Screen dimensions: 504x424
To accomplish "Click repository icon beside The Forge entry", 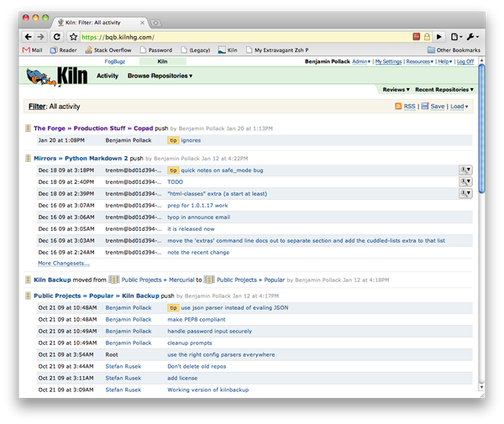I will [29, 128].
